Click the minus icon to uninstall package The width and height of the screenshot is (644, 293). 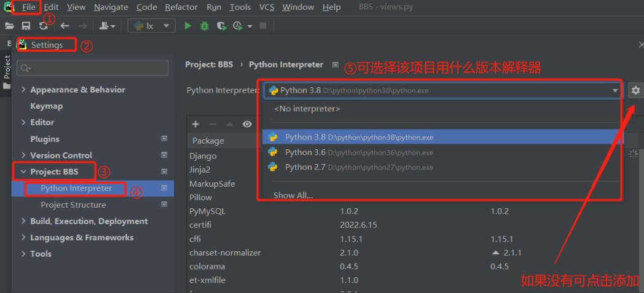(213, 124)
